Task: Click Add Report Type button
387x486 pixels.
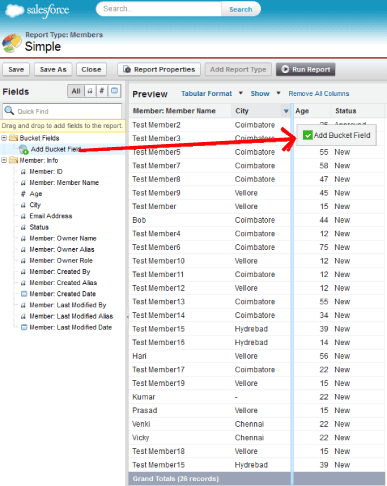Action: click(x=238, y=69)
